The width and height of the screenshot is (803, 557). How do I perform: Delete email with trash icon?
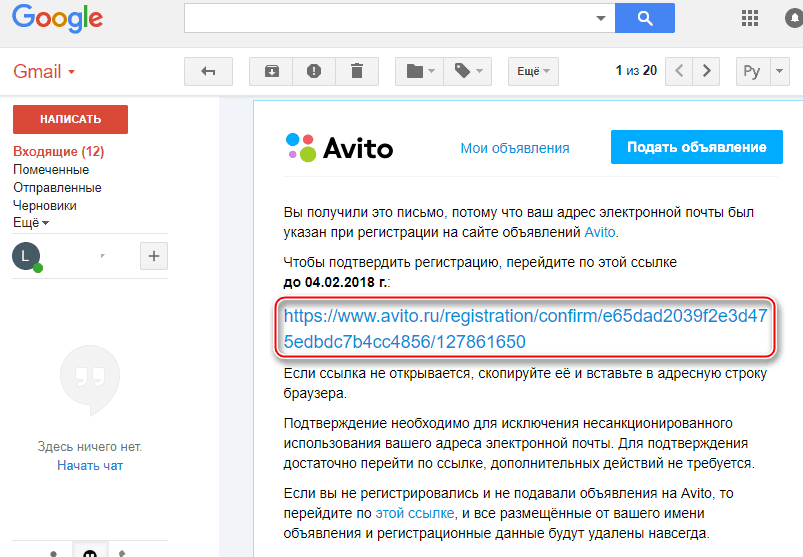[x=356, y=71]
